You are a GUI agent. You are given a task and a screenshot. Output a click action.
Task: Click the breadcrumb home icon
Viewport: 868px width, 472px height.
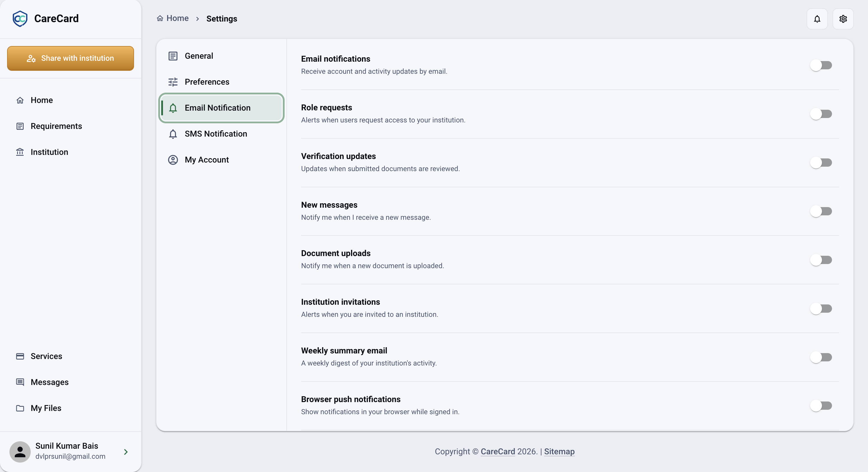pyautogui.click(x=160, y=18)
